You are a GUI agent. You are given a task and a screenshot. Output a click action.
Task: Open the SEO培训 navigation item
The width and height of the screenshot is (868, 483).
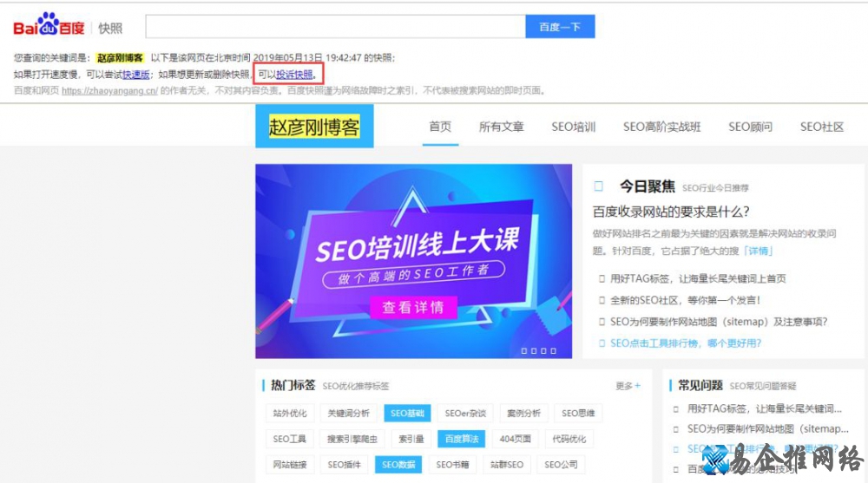pyautogui.click(x=574, y=127)
